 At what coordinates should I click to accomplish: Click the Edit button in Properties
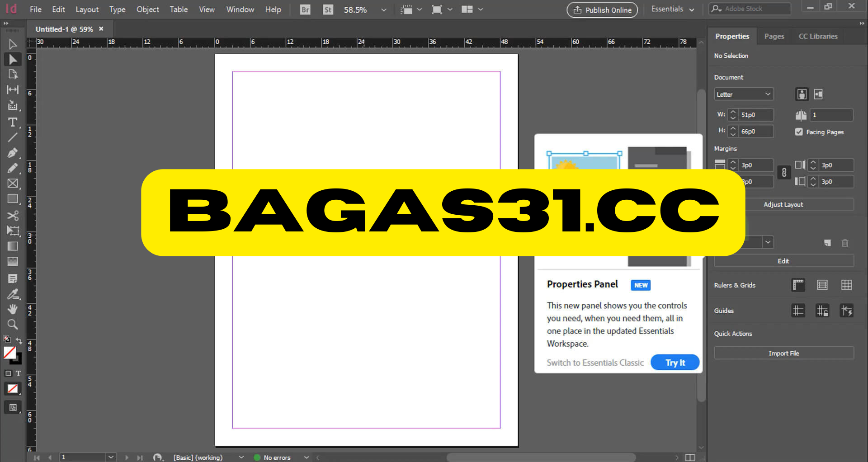point(783,261)
